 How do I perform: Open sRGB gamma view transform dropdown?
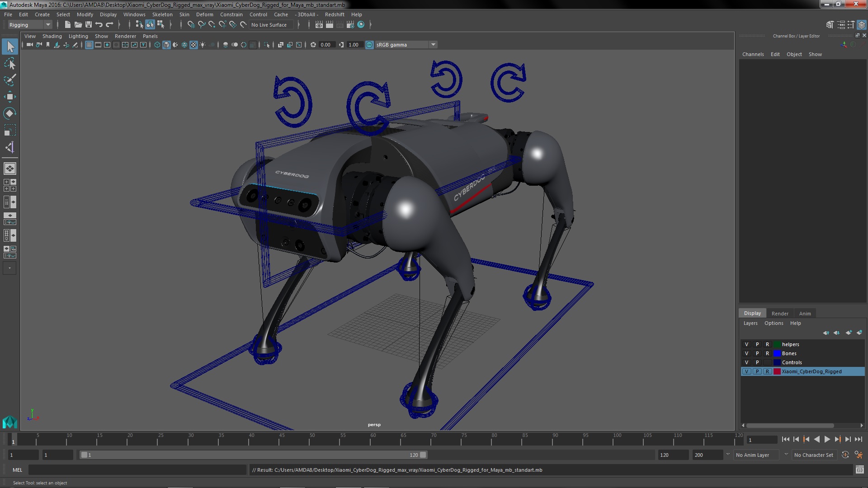tap(406, 45)
